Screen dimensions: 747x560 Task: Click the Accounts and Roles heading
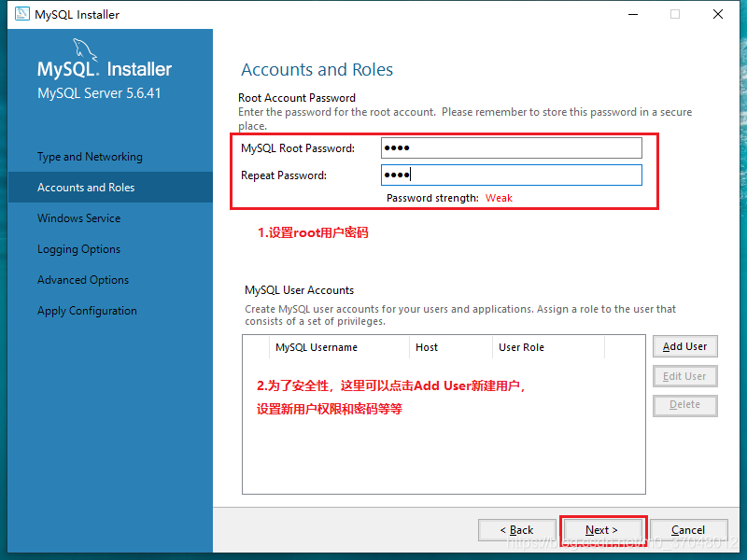(x=317, y=69)
